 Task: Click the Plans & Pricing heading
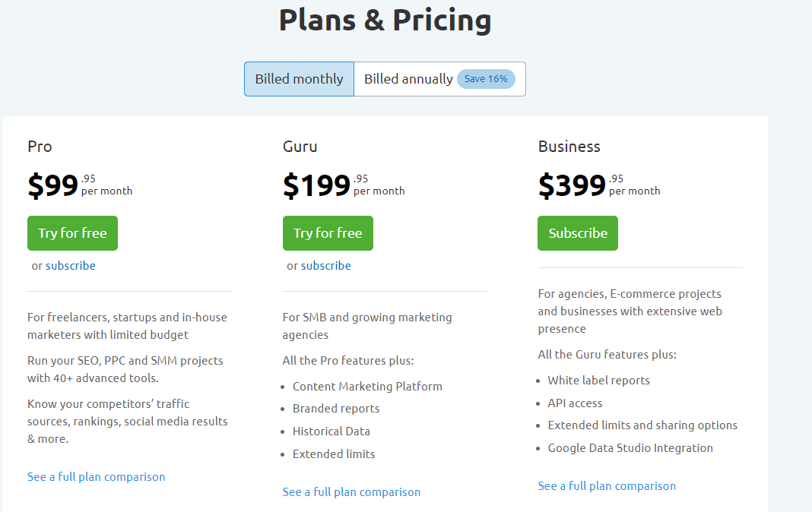[385, 21]
